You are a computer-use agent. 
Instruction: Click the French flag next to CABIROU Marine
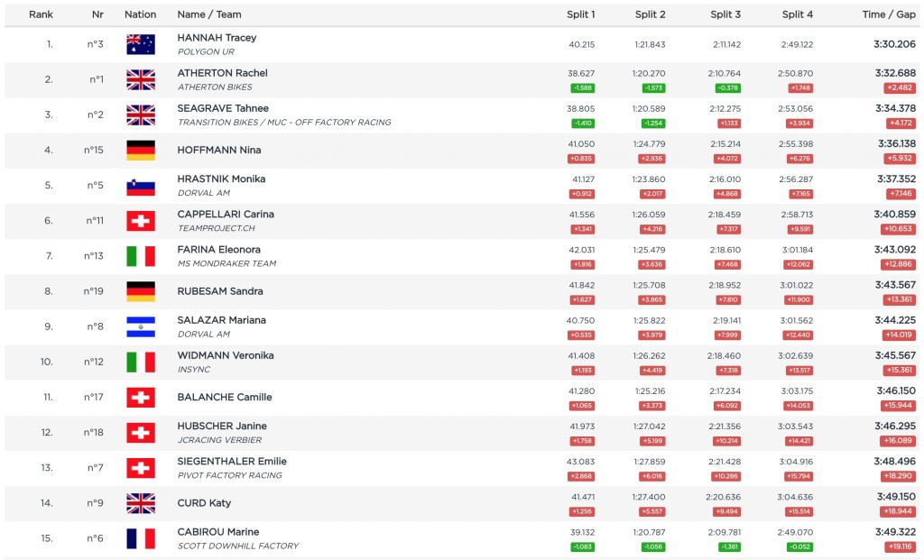(140, 538)
